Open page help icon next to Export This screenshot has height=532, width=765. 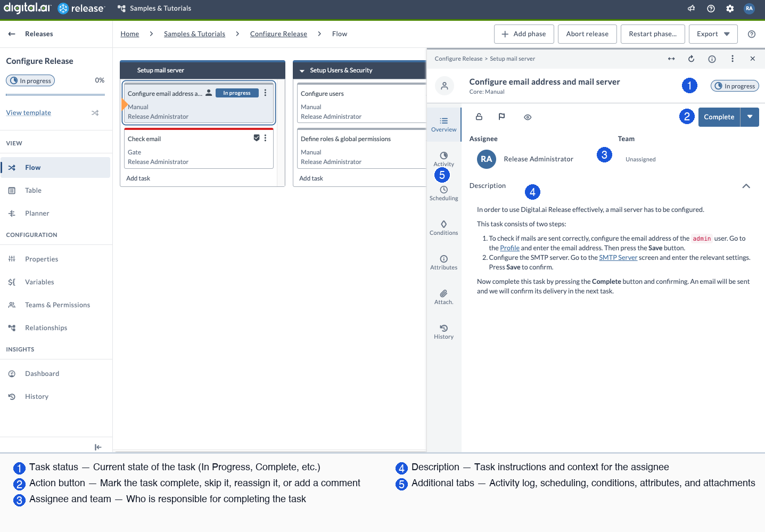752,34
